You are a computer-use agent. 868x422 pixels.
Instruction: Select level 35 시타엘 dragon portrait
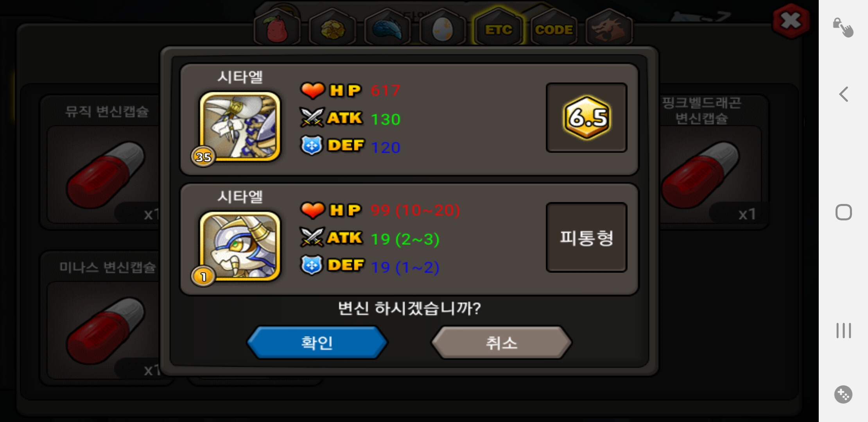click(x=240, y=127)
